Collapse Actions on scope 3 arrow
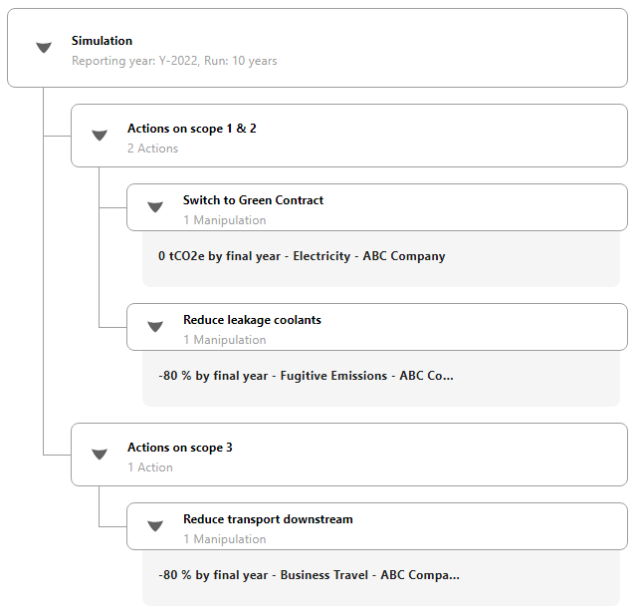 pos(99,454)
